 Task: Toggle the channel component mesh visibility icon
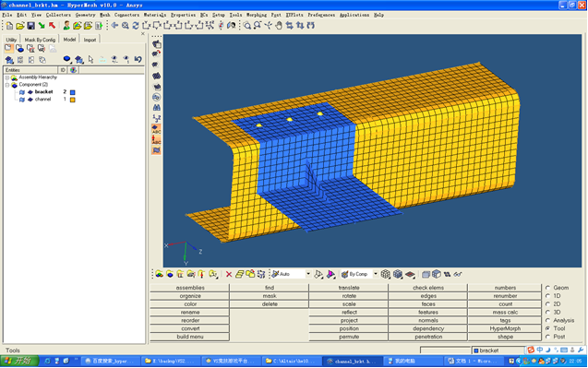[30, 100]
